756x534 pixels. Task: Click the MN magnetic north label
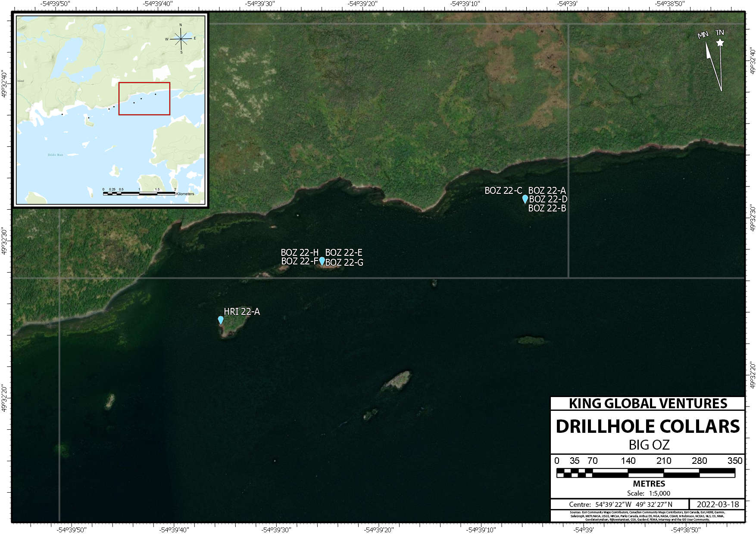(703, 35)
